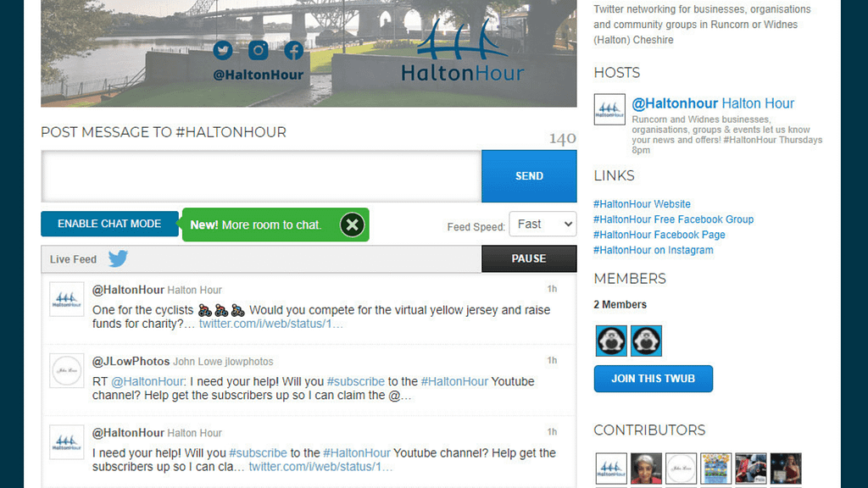The width and height of the screenshot is (868, 488).
Task: Click the '2 Members' count
Action: (x=620, y=305)
